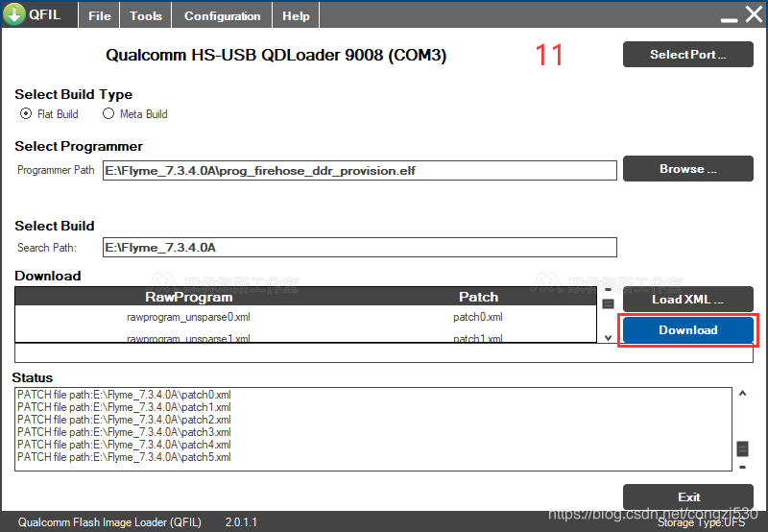Click the download list scrollbar thumb
768x532 pixels.
[608, 304]
